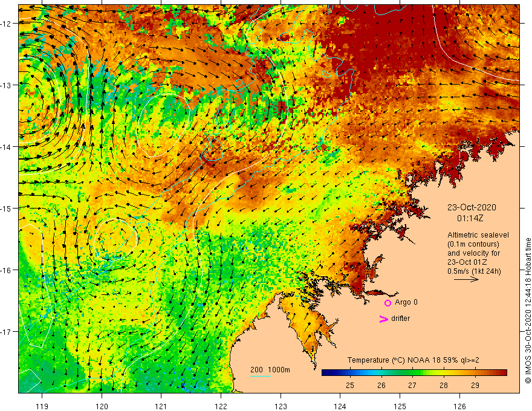Click the color bar tick label 27
The width and height of the screenshot is (532, 411).
click(412, 385)
